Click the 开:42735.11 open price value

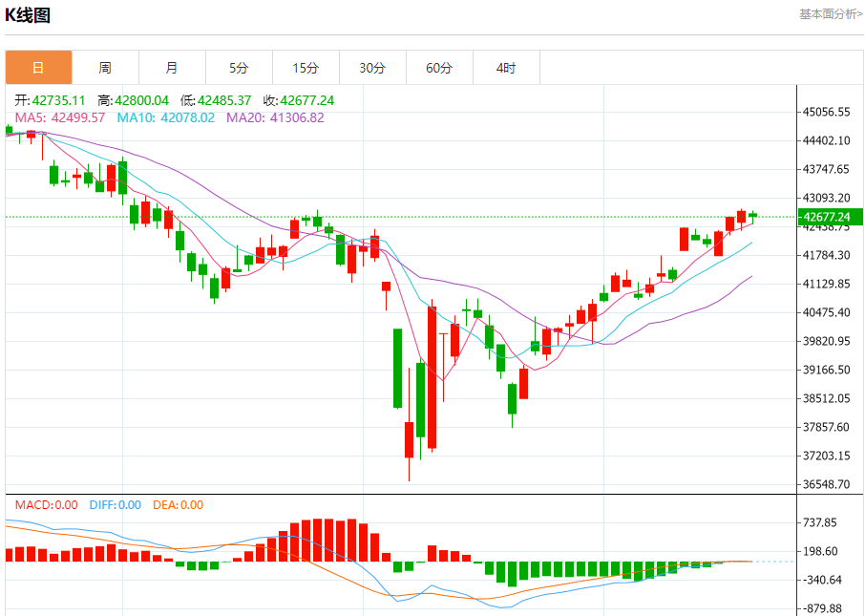tap(50, 100)
